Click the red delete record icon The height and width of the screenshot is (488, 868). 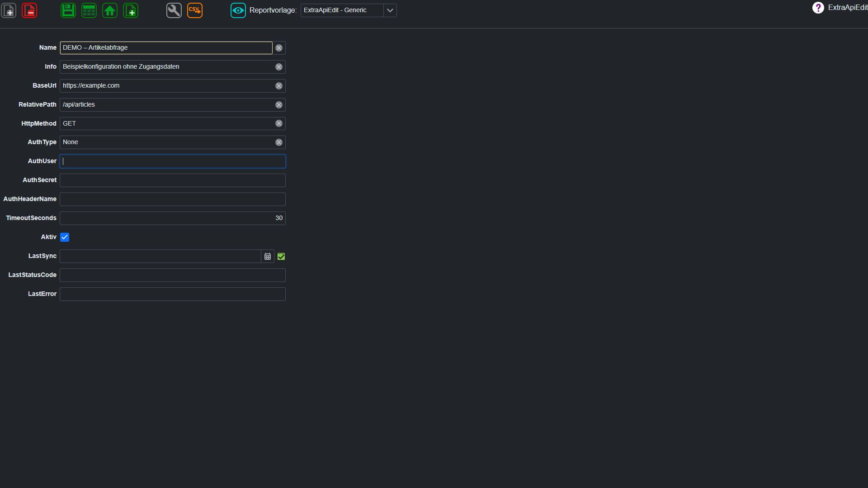(x=29, y=10)
